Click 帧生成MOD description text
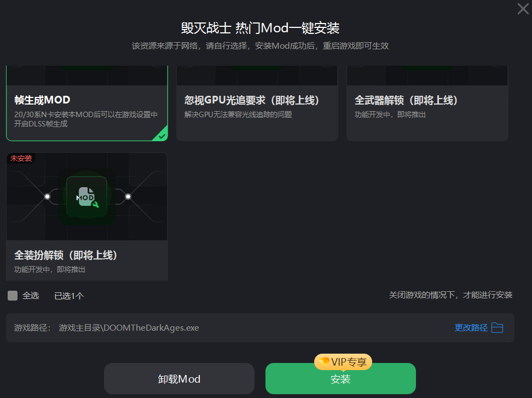This screenshot has height=398, width=532. (x=85, y=119)
